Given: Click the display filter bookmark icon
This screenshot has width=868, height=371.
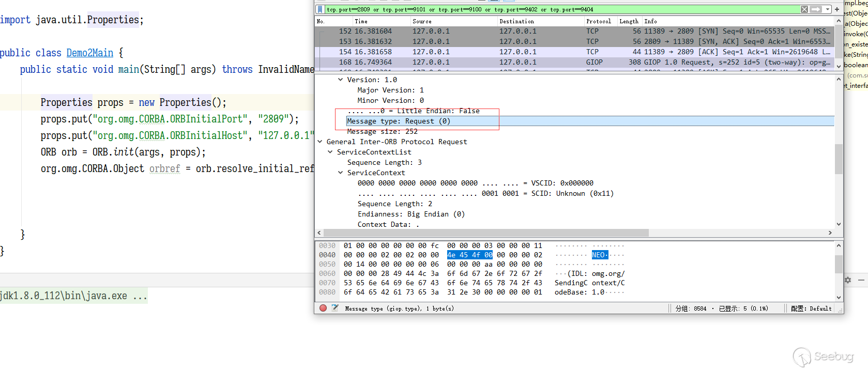Looking at the screenshot, I should tap(320, 9).
